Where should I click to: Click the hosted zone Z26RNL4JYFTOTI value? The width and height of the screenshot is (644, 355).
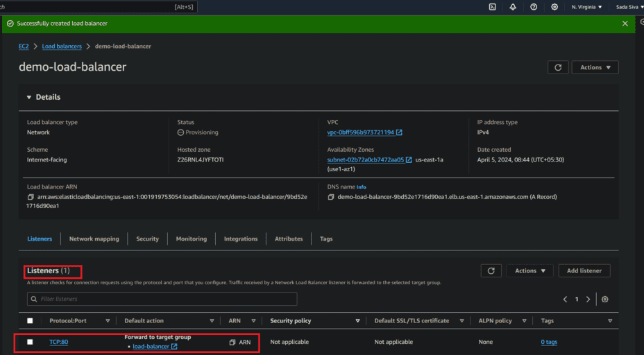click(x=201, y=159)
